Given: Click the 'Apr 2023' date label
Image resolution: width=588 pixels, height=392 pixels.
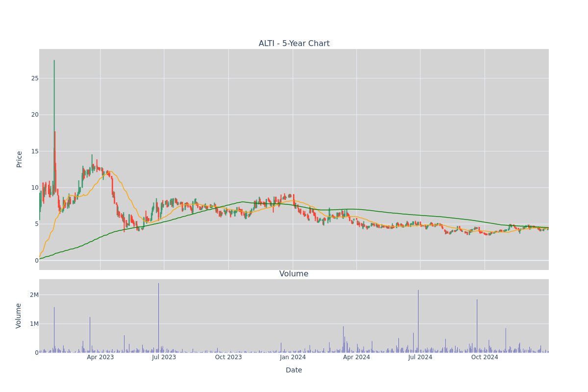Looking at the screenshot, I should pyautogui.click(x=100, y=357).
